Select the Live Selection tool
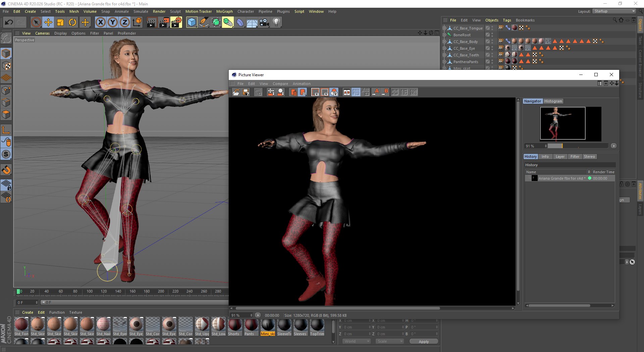Viewport: 644px width, 352px height. pyautogui.click(x=36, y=23)
